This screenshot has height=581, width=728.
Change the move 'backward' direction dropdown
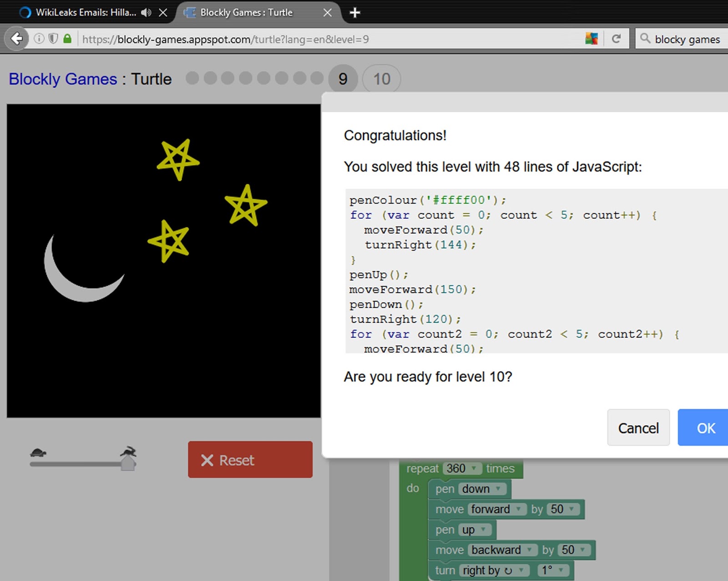(x=502, y=550)
